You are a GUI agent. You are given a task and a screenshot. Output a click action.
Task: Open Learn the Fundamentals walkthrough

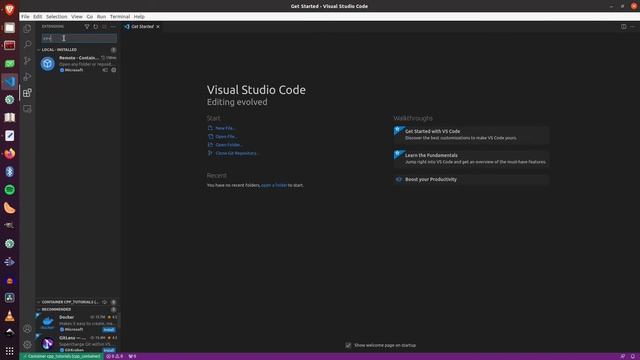tap(471, 159)
